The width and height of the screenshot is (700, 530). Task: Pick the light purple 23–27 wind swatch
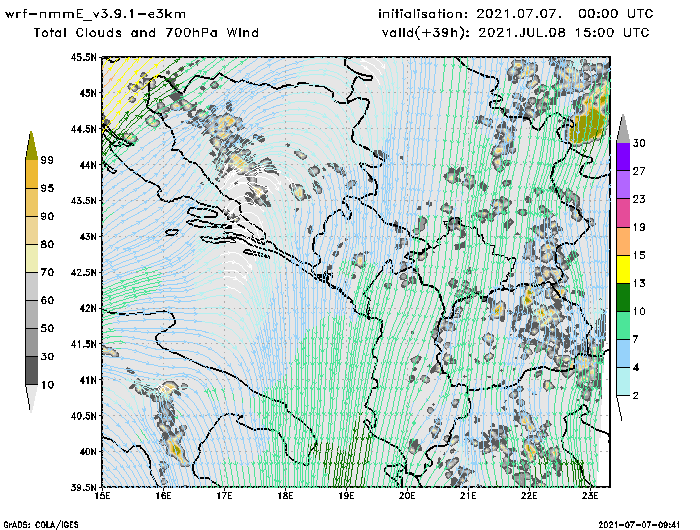point(623,184)
